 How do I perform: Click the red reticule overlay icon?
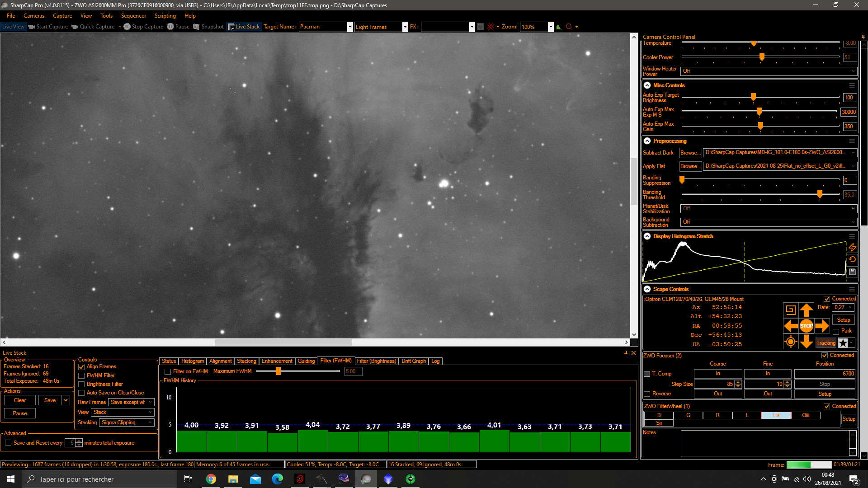coord(491,27)
